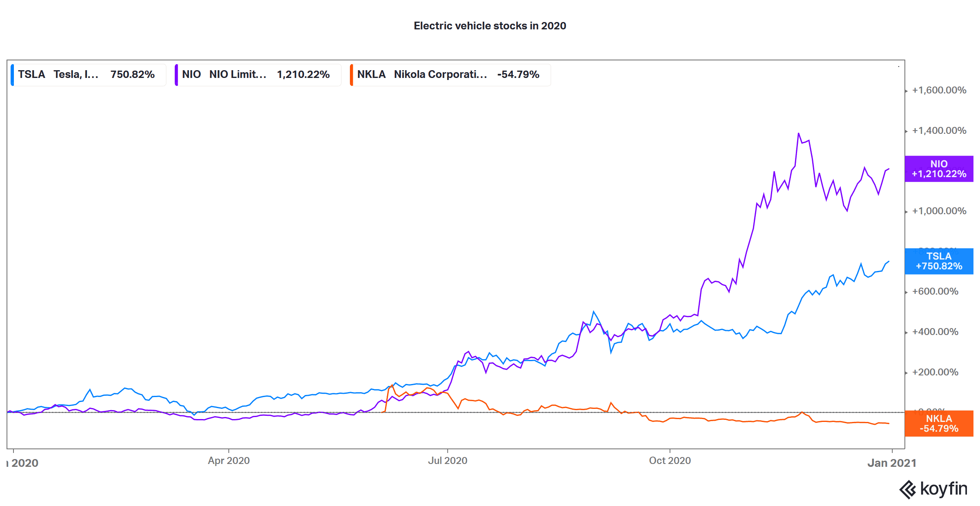The image size is (980, 506).
Task: Click the +200.00% y-axis label
Action: [935, 372]
